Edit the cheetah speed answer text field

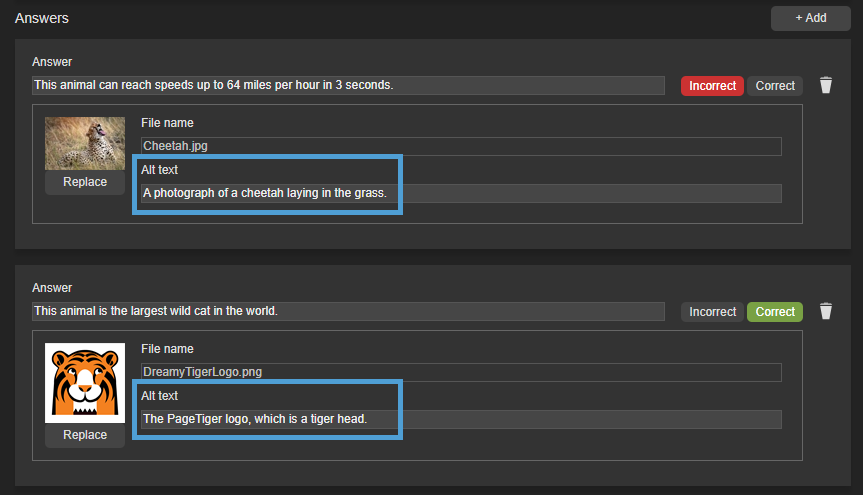point(348,85)
